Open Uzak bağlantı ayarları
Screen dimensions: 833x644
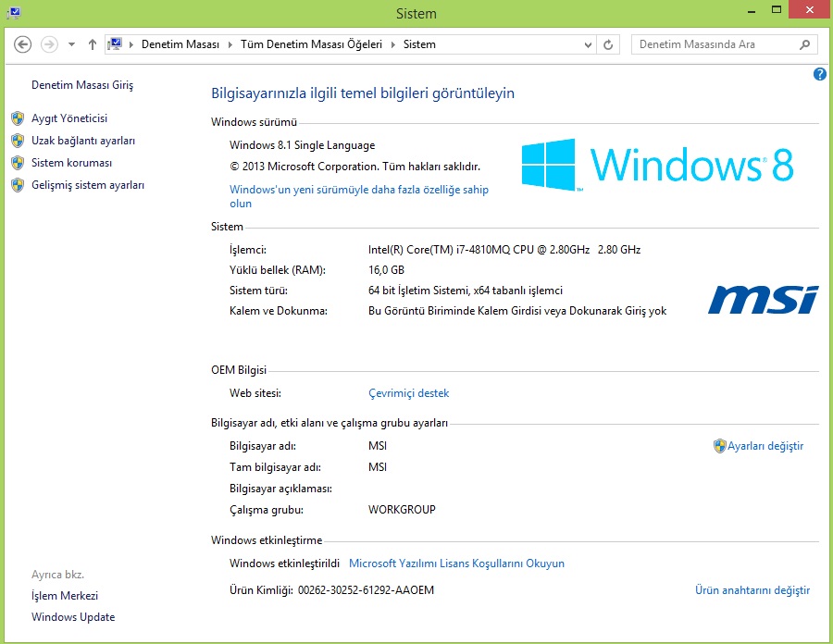pyautogui.click(x=83, y=141)
